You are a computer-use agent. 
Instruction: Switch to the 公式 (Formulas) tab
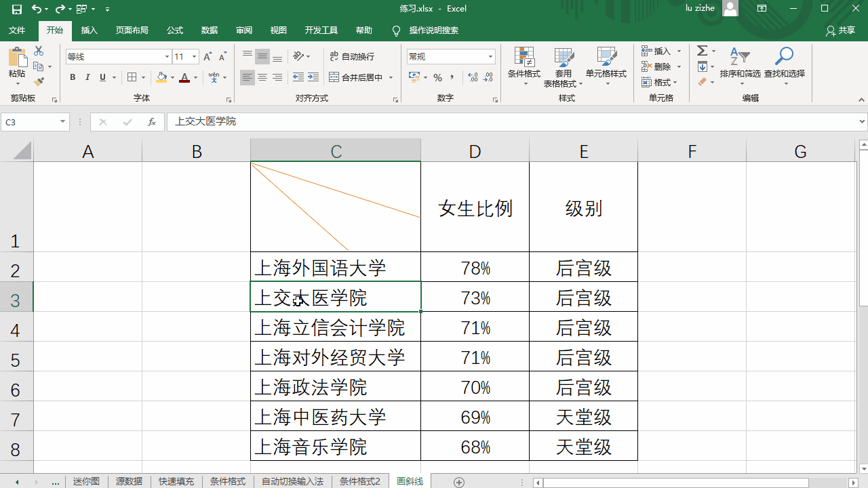coord(175,30)
